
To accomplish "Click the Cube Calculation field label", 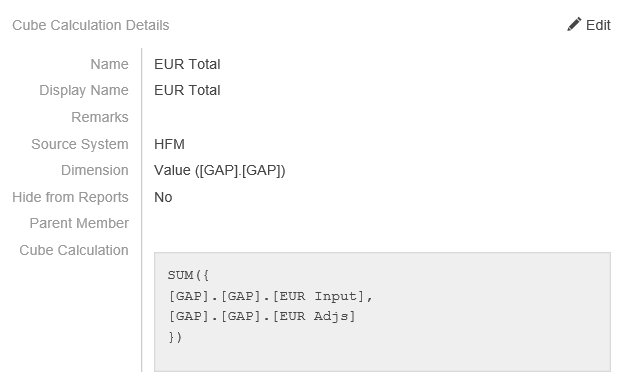I will (74, 250).
